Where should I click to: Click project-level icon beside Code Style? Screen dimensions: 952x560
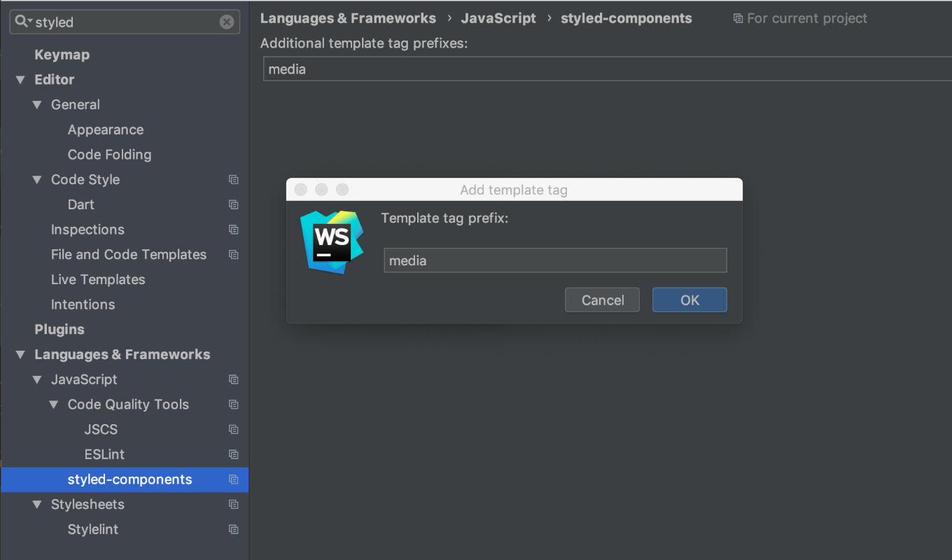point(234,180)
